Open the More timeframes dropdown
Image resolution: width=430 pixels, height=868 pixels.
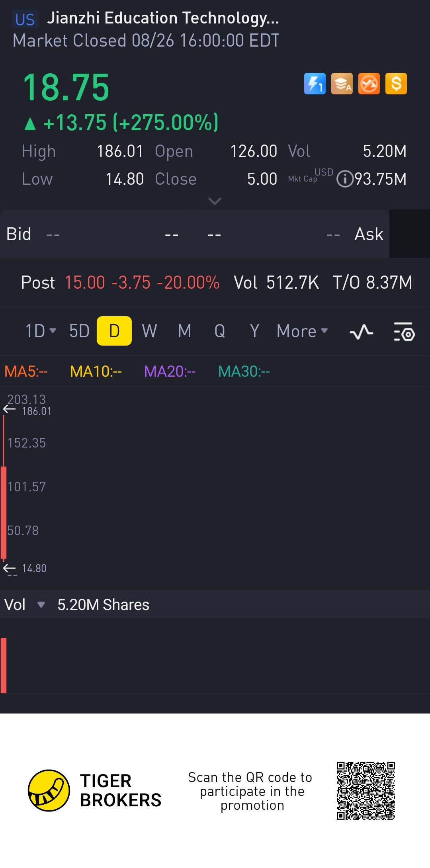302,331
